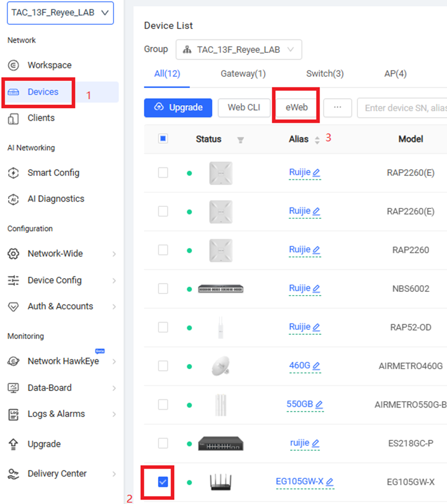Image resolution: width=447 pixels, height=504 pixels.
Task: Click the Clients icon in sidebar
Action: click(x=13, y=119)
